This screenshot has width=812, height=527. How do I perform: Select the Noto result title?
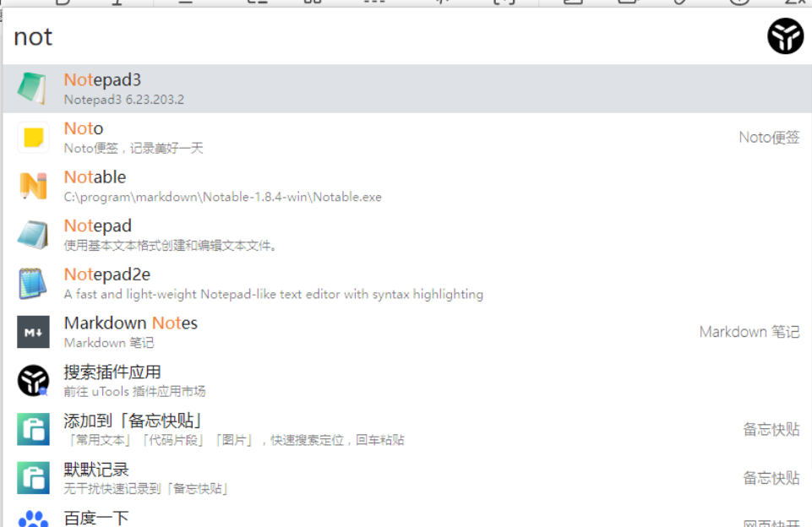point(84,128)
